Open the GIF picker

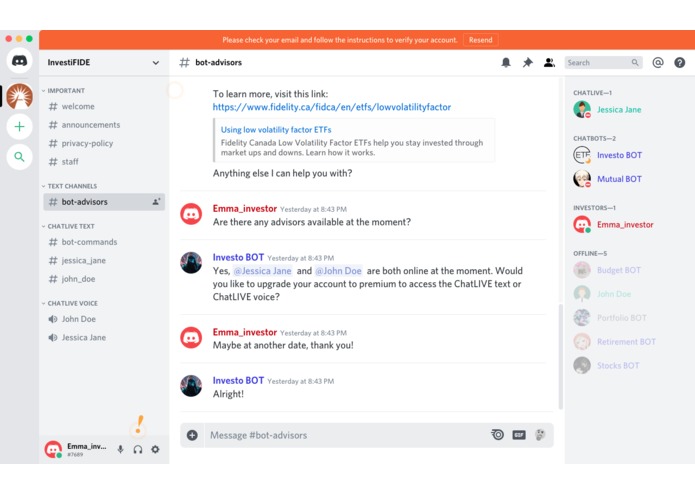(519, 435)
